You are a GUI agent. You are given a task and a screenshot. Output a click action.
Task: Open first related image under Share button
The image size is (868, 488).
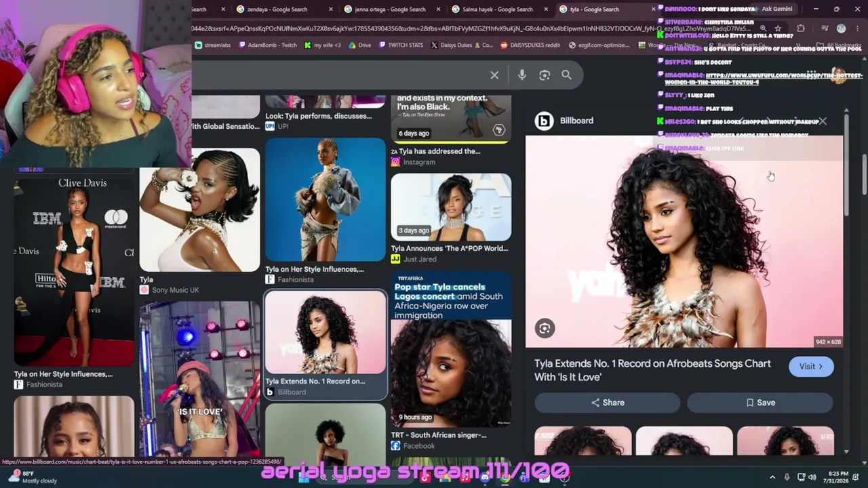pos(583,441)
